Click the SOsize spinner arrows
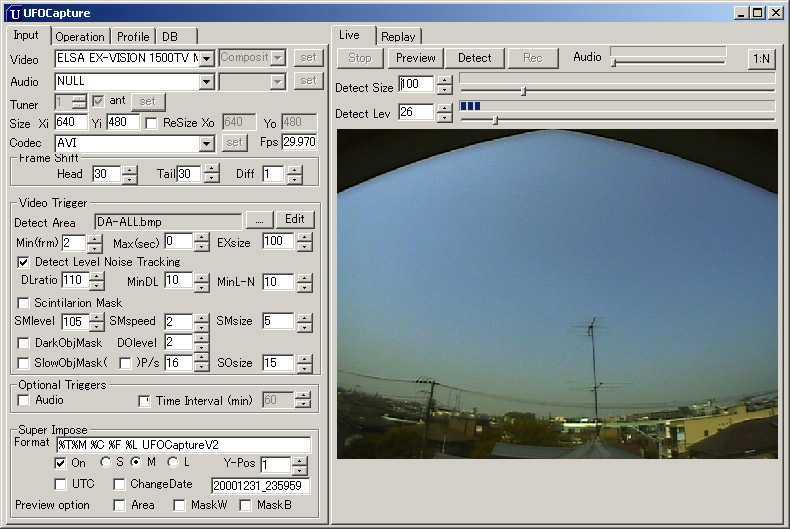The image size is (790, 529). click(305, 364)
